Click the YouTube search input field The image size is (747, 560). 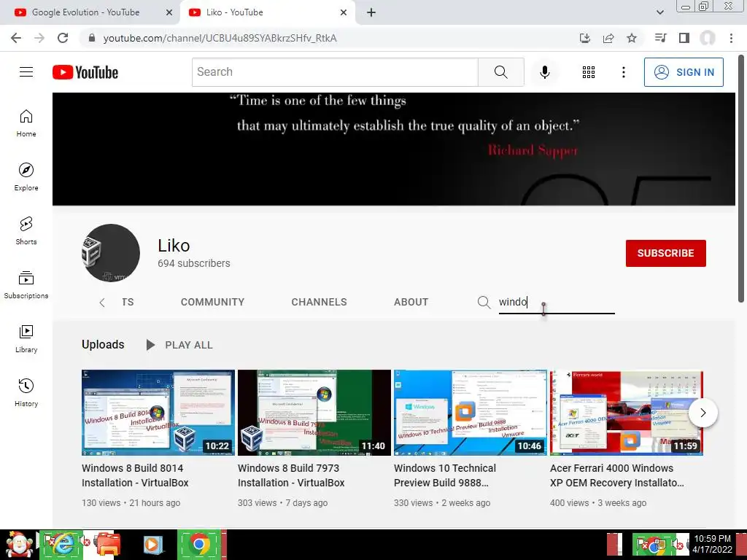pos(335,72)
